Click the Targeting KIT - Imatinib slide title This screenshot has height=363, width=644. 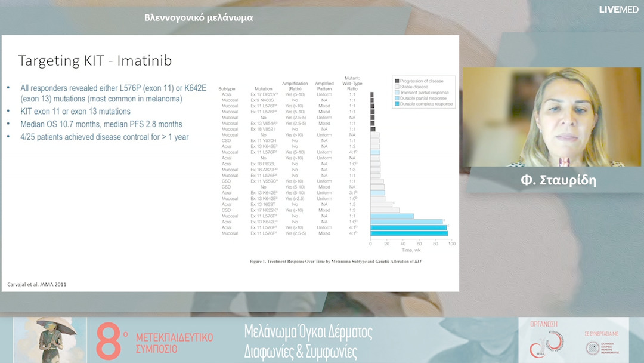[95, 61]
